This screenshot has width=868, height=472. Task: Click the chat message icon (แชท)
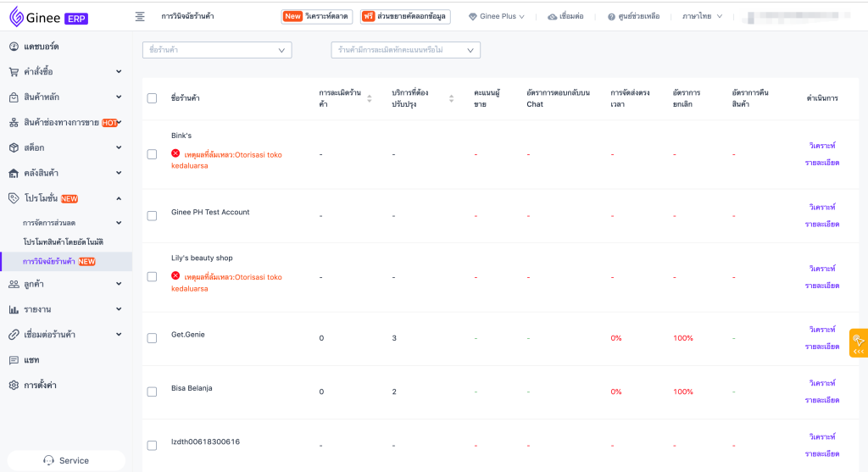click(x=14, y=360)
